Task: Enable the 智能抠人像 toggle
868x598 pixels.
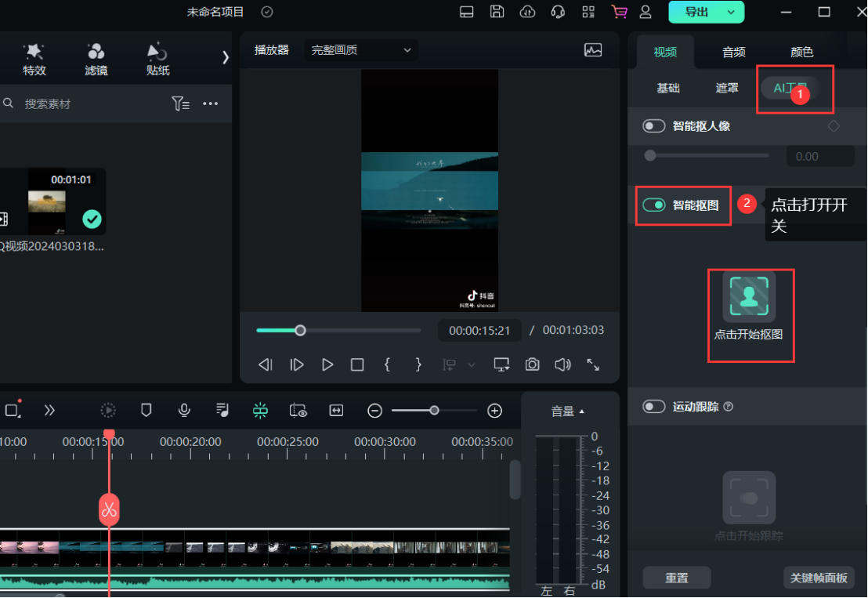Action: point(653,126)
